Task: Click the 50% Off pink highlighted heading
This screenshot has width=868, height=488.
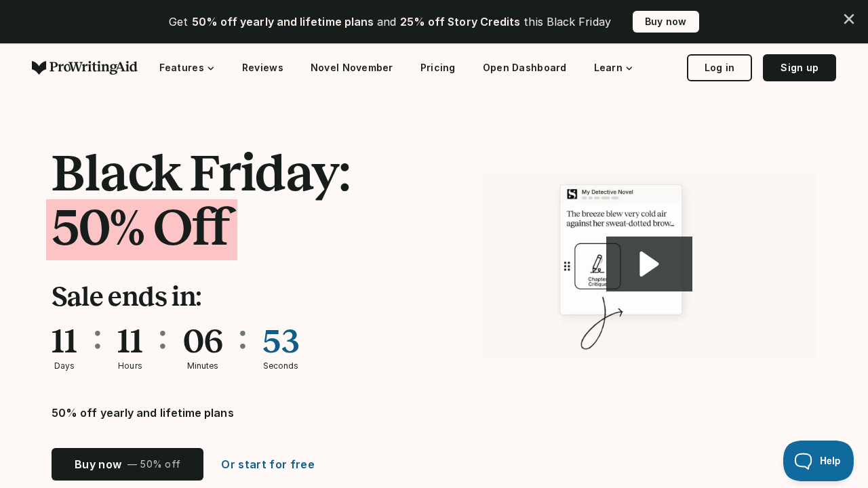Action: coord(142,229)
